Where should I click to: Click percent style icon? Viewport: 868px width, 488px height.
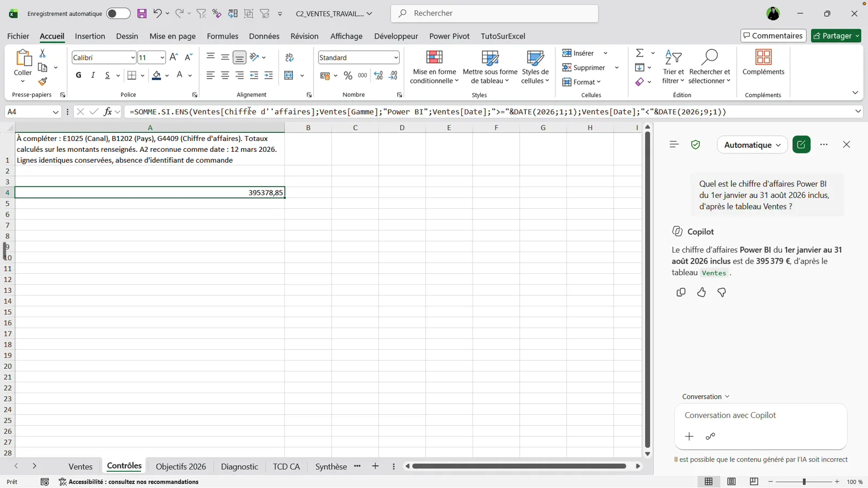tap(348, 76)
